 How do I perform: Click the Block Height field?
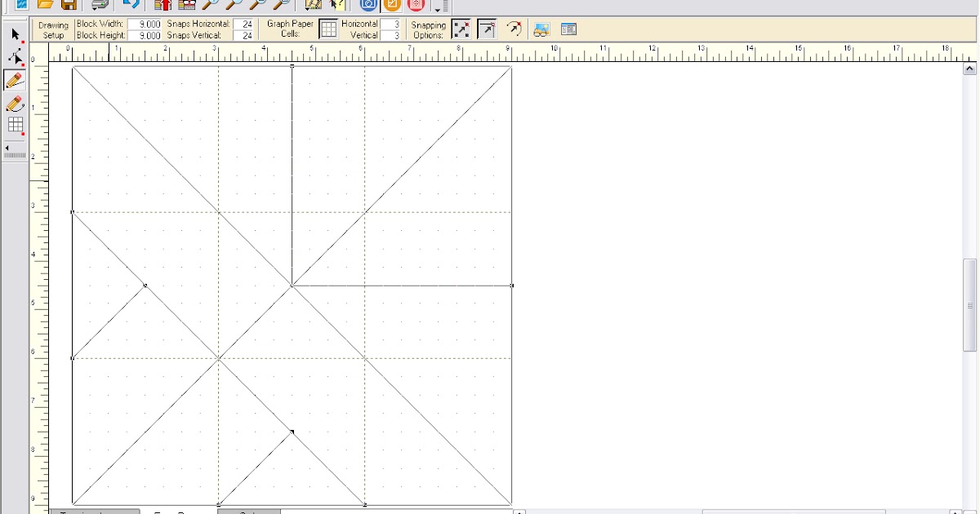tap(145, 35)
